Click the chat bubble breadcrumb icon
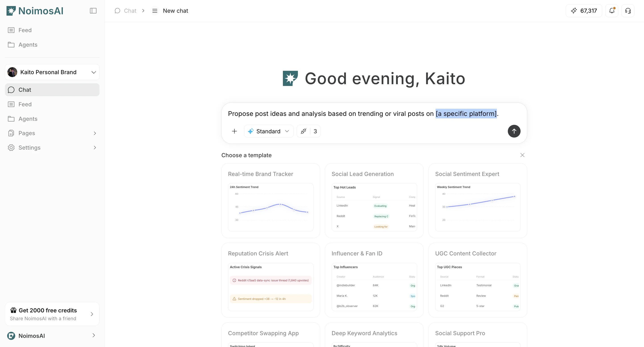 pyautogui.click(x=117, y=11)
